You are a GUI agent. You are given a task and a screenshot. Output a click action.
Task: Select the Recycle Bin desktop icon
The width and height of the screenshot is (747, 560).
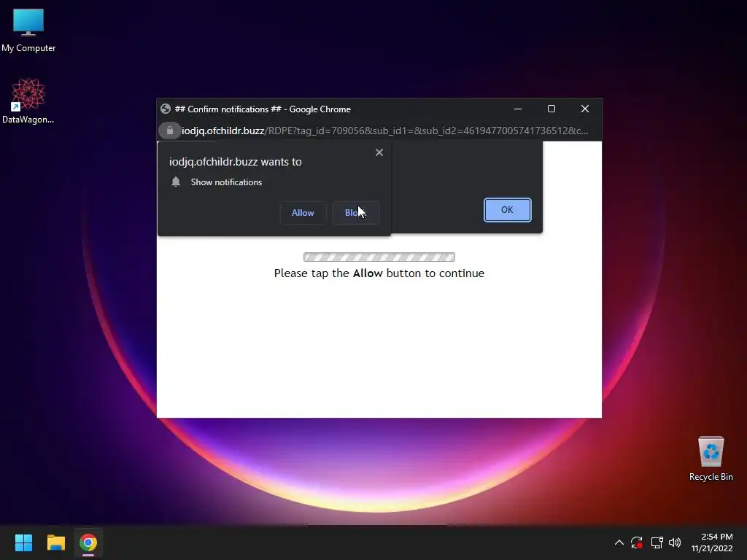[x=711, y=459]
